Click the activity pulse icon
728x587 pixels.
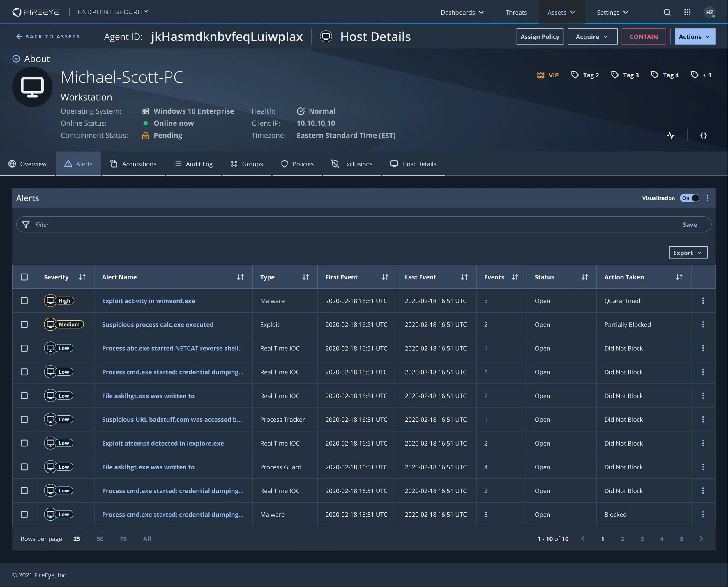671,136
